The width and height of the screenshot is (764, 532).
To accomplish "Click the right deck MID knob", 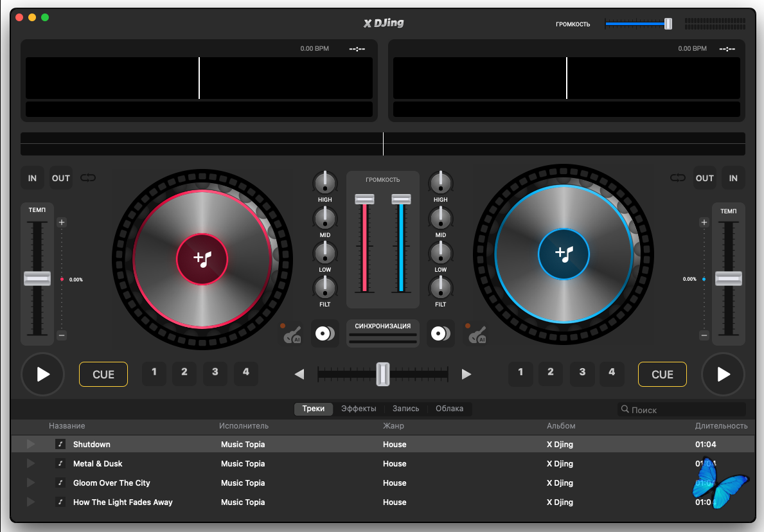I will tap(440, 218).
